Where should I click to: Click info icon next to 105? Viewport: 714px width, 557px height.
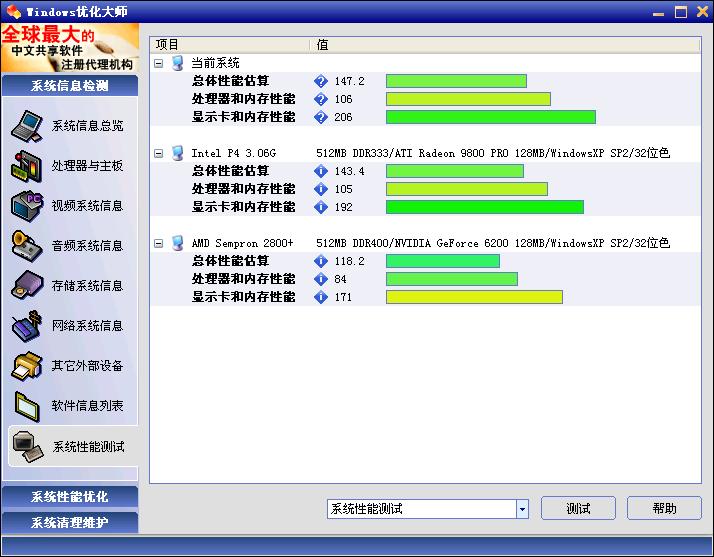pos(321,189)
